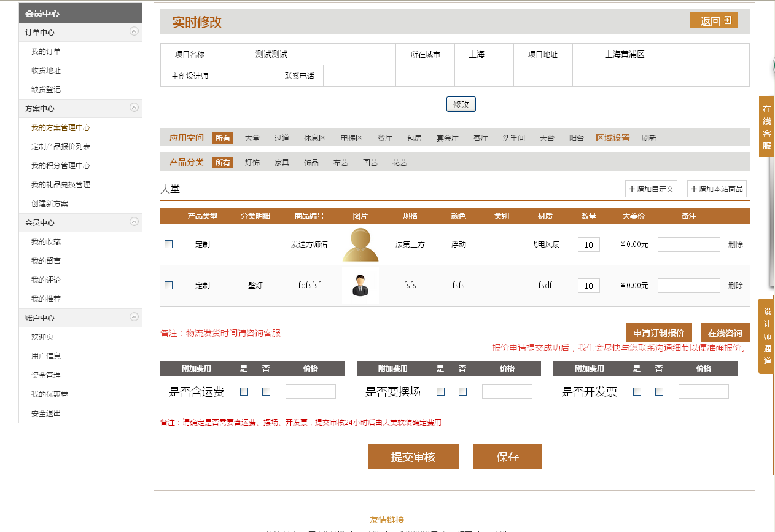Collapse the 订单中心 section
This screenshot has height=532, width=775.
pyautogui.click(x=134, y=32)
